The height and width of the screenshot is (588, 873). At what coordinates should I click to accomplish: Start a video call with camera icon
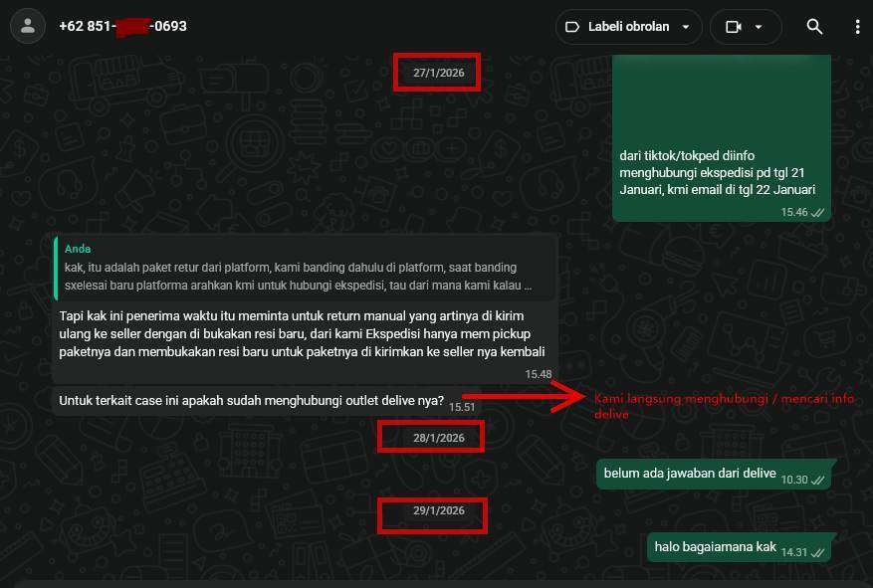coord(734,27)
